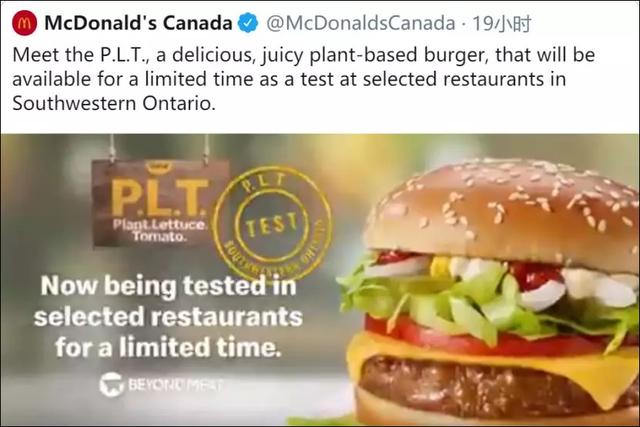Screen dimensions: 640x427
Task: Open the McDonald's Canada profile name
Action: (138, 23)
